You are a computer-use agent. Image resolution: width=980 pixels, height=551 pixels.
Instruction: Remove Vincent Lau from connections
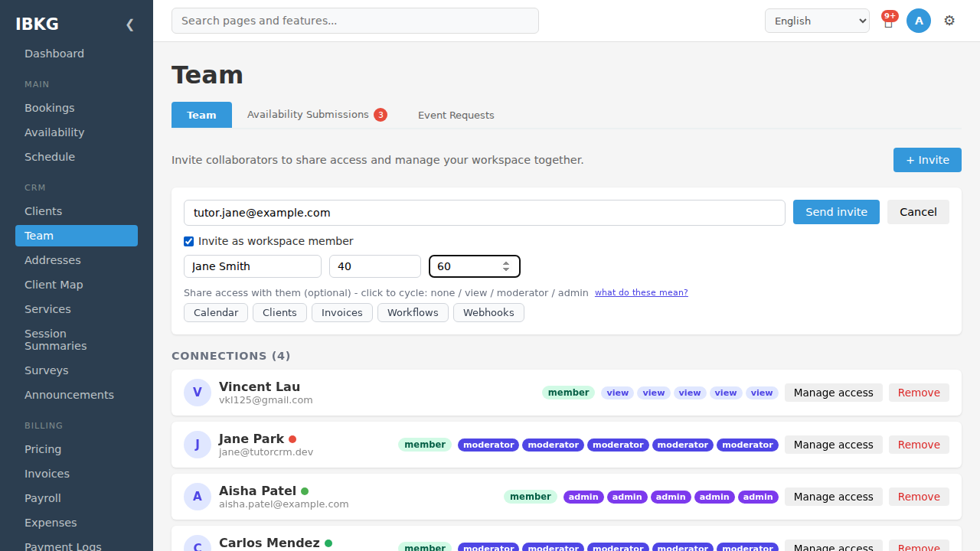919,393
